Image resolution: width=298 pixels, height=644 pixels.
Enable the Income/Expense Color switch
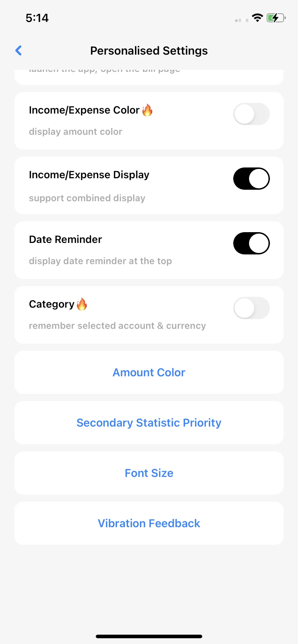tap(252, 114)
